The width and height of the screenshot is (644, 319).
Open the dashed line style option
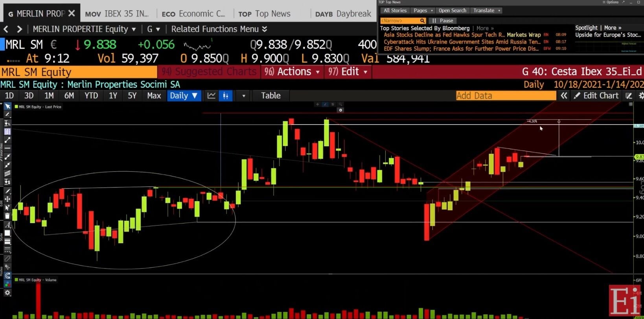tap(7, 250)
